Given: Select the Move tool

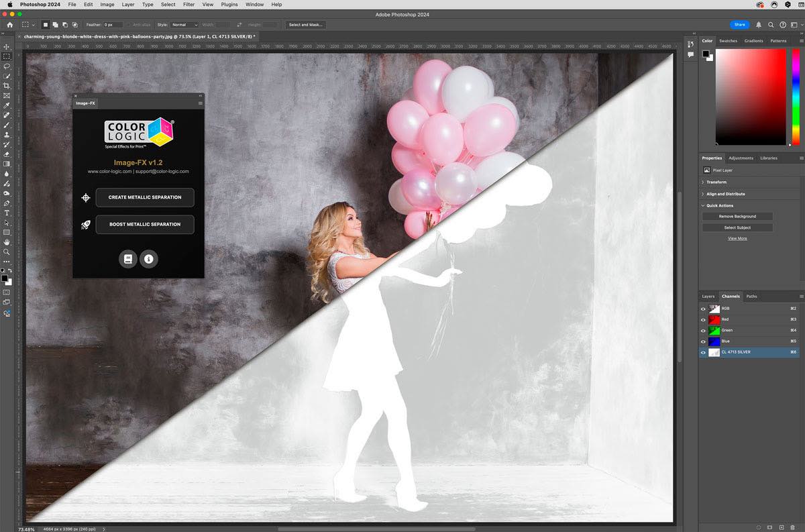Looking at the screenshot, I should (7, 47).
